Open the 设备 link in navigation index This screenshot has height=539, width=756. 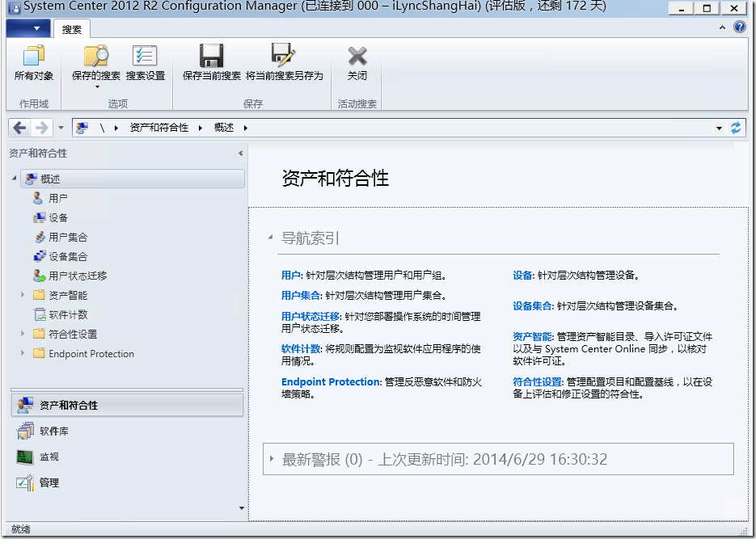pos(522,275)
